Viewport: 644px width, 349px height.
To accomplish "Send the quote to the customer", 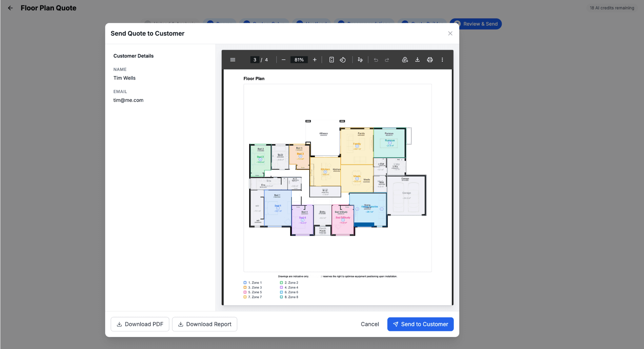I will point(420,324).
